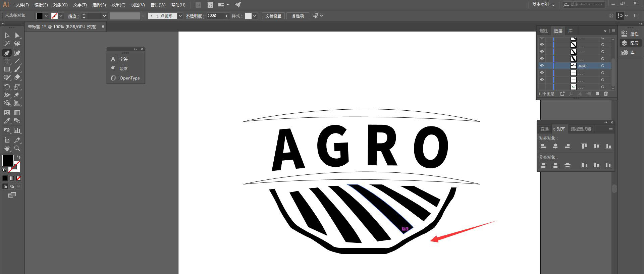
Task: Select the Paintbrush tool
Action: coord(17,69)
